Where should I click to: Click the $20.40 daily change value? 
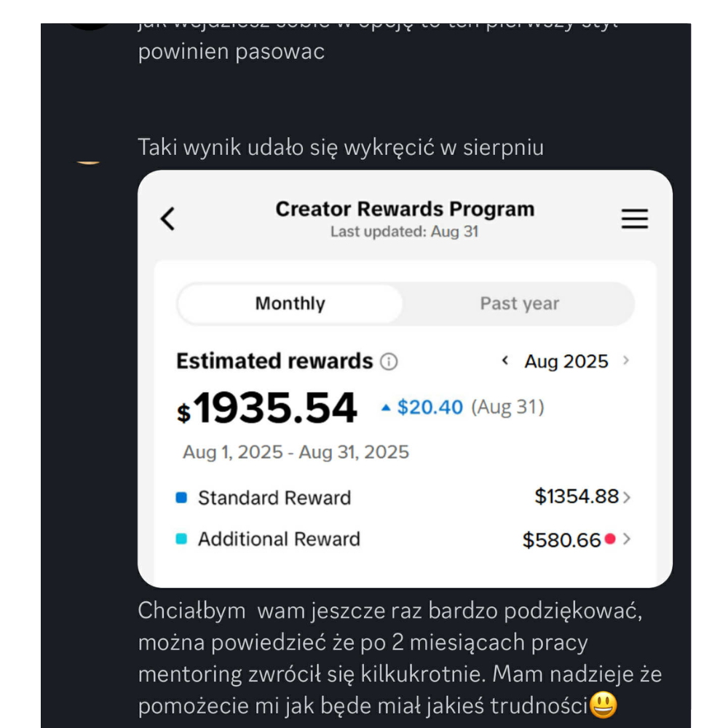430,407
